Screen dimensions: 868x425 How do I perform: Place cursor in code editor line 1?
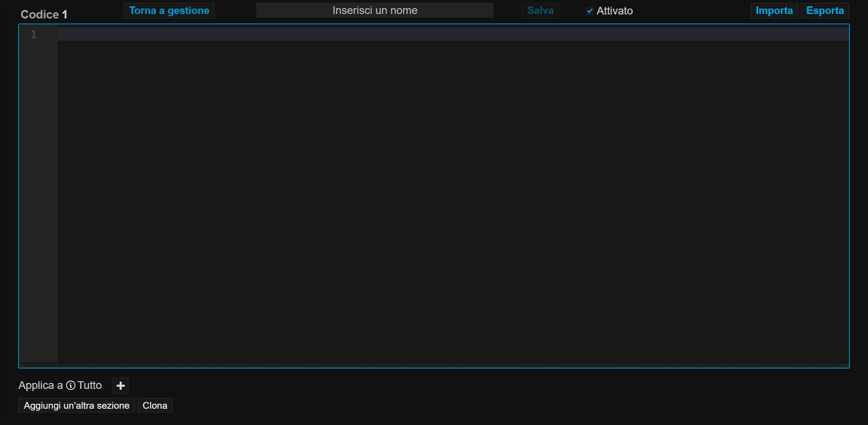[x=453, y=34]
